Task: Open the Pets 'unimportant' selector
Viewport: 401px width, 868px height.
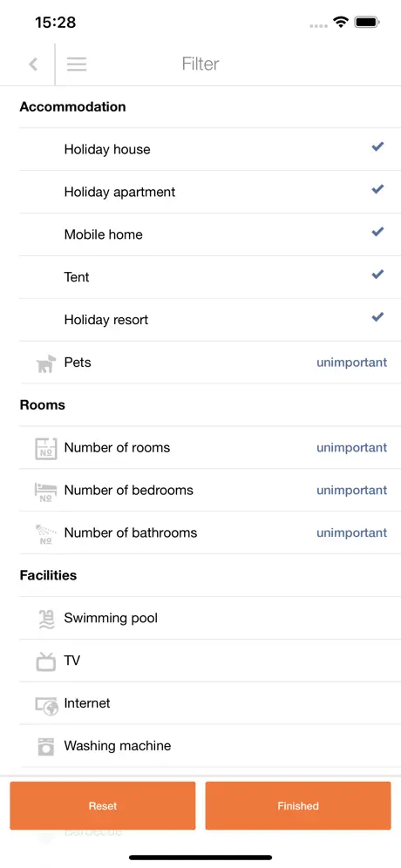Action: tap(351, 363)
